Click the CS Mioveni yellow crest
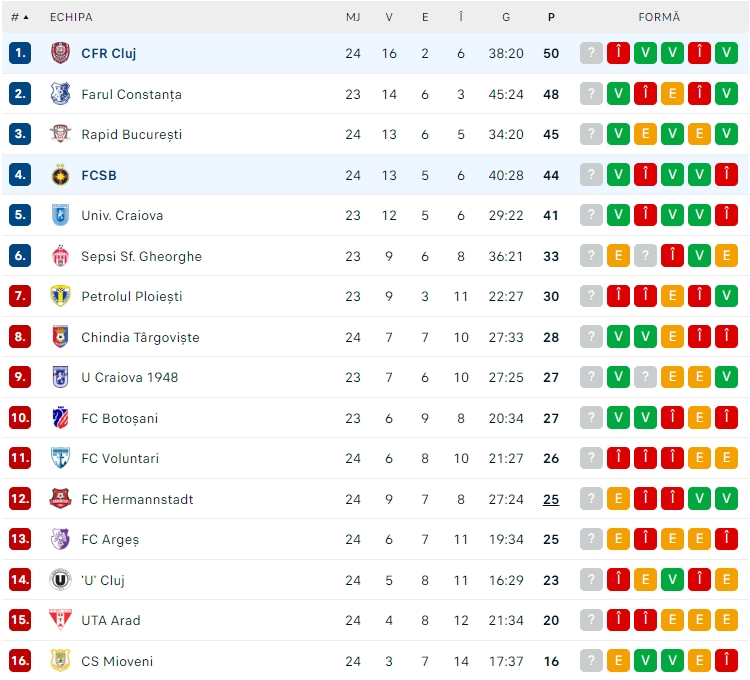This screenshot has width=750, height=680. (60, 660)
